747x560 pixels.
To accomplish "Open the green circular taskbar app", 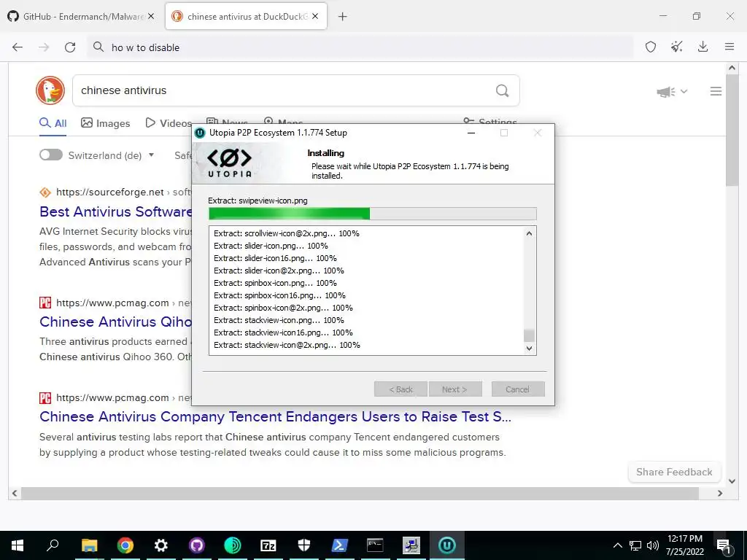I will [x=233, y=545].
